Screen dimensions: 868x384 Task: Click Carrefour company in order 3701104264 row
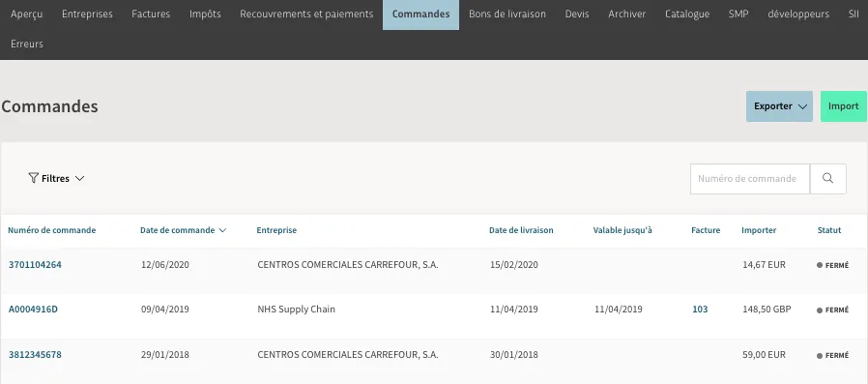(348, 265)
